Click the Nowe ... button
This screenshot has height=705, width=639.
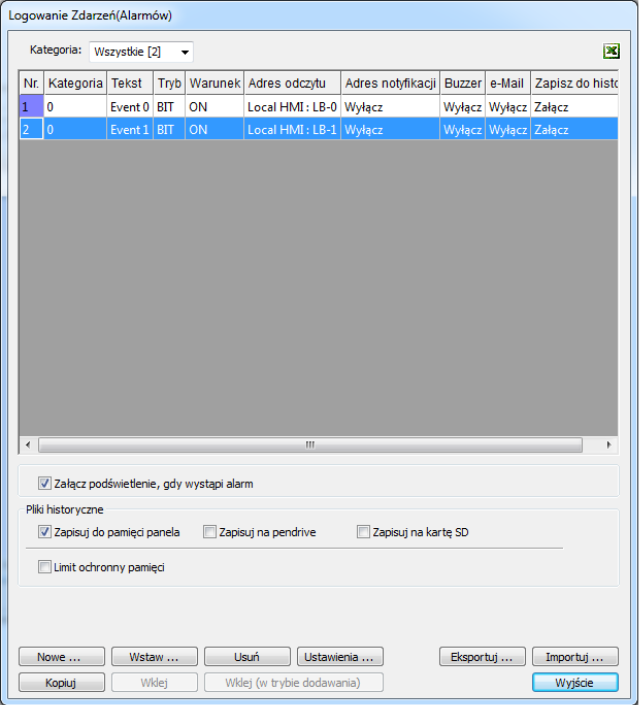point(62,656)
